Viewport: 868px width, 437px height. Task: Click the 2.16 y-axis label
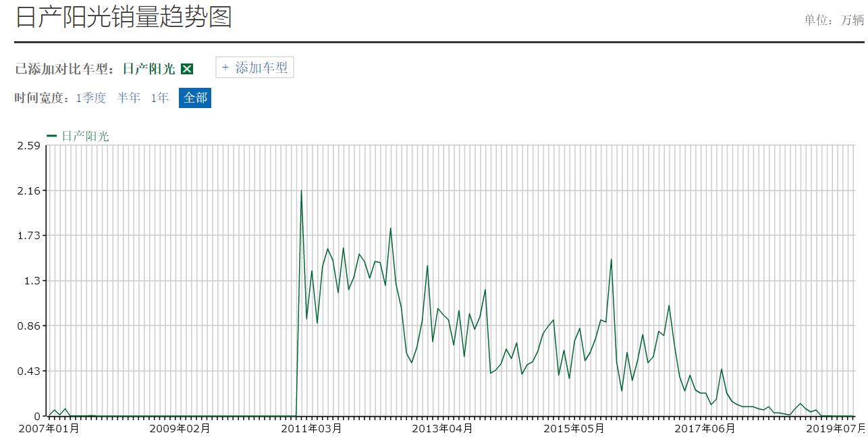(x=29, y=191)
